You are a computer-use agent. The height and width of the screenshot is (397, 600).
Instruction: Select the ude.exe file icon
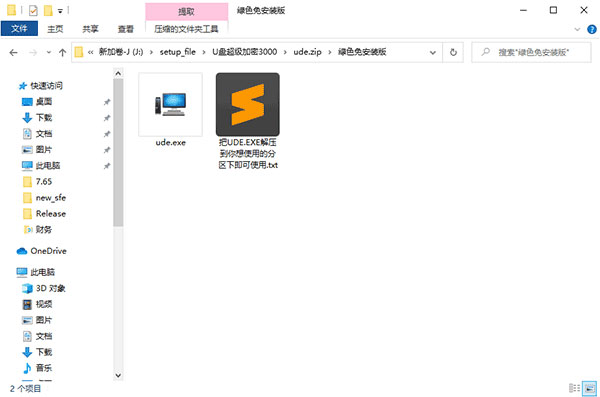[x=171, y=105]
